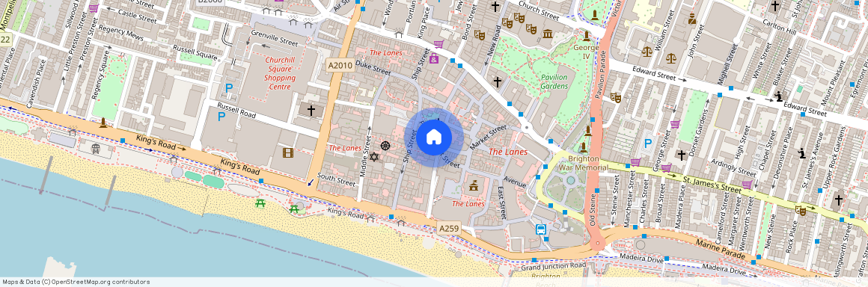
Task: Click the South Street label
Action: (x=336, y=180)
